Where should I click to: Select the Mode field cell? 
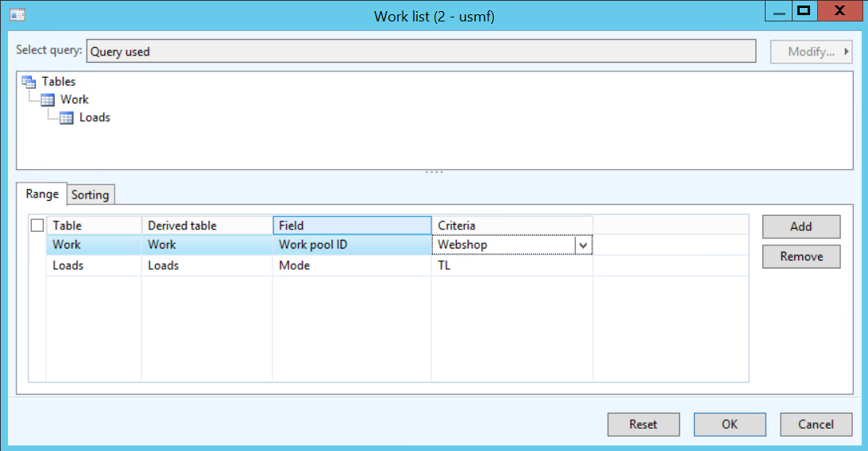[351, 266]
